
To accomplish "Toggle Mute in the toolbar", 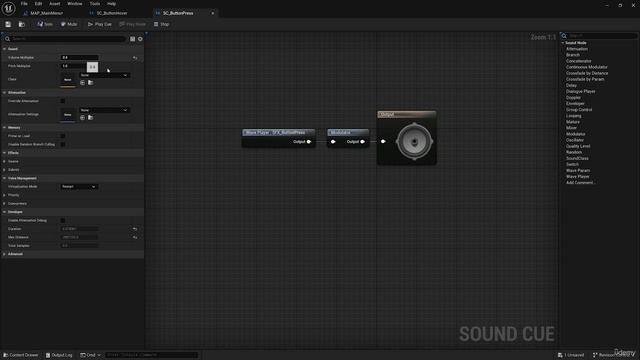I will click(69, 24).
